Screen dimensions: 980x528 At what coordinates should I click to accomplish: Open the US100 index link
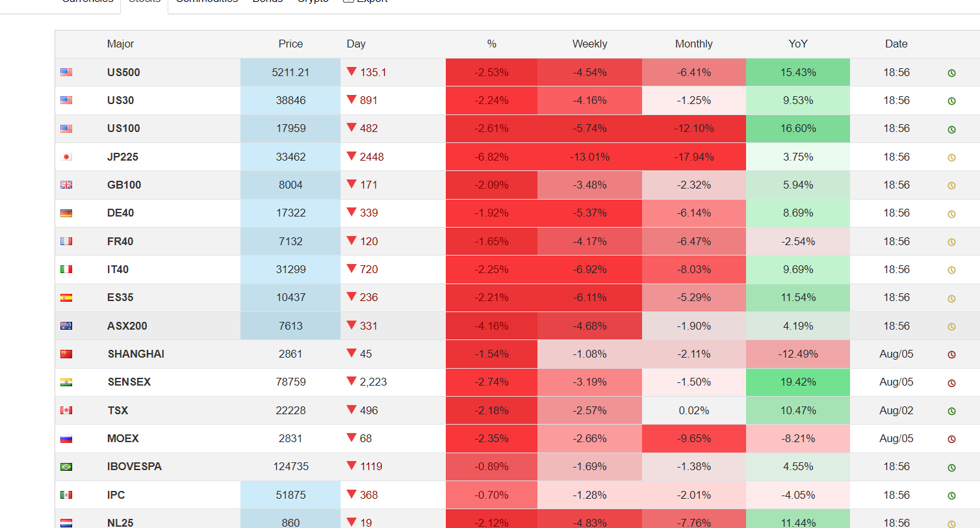123,129
